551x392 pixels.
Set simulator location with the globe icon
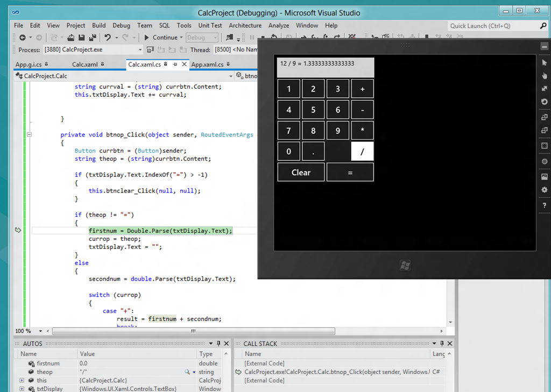545,161
